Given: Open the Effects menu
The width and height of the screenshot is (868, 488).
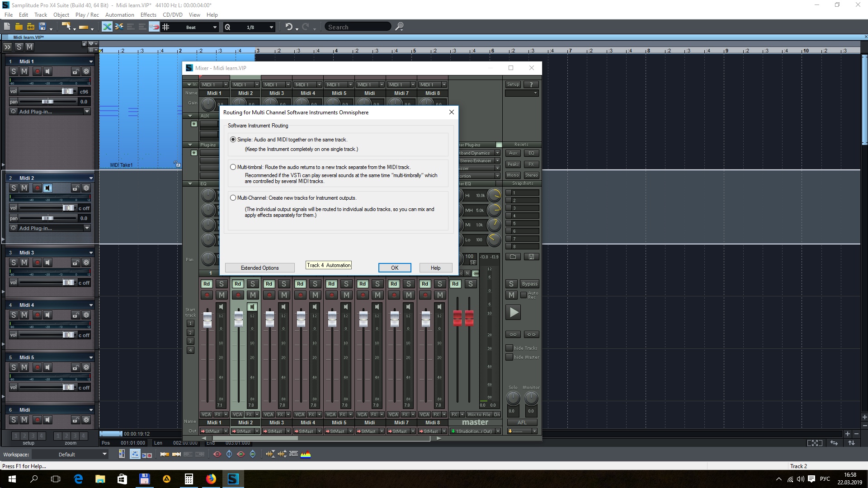Looking at the screenshot, I should [x=148, y=14].
